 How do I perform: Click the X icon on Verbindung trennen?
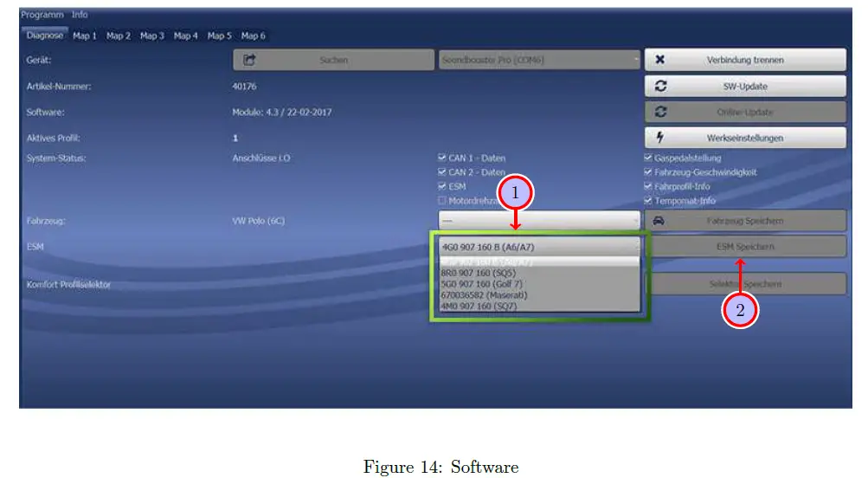[x=659, y=59]
